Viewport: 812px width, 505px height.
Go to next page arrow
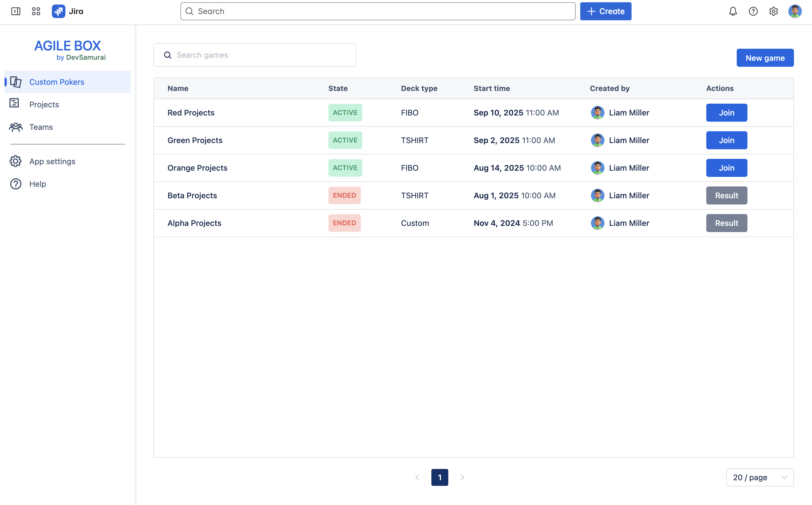pos(462,477)
